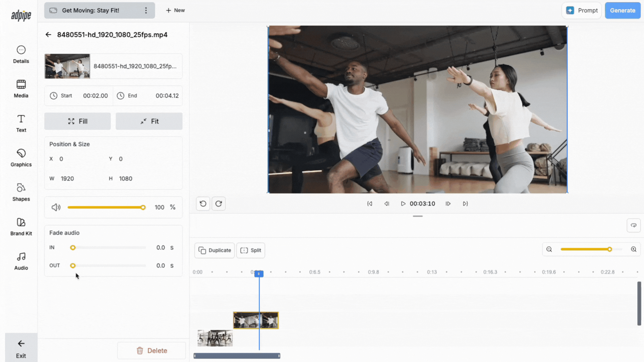Click the Generate button
The height and width of the screenshot is (362, 644).
coord(622,10)
